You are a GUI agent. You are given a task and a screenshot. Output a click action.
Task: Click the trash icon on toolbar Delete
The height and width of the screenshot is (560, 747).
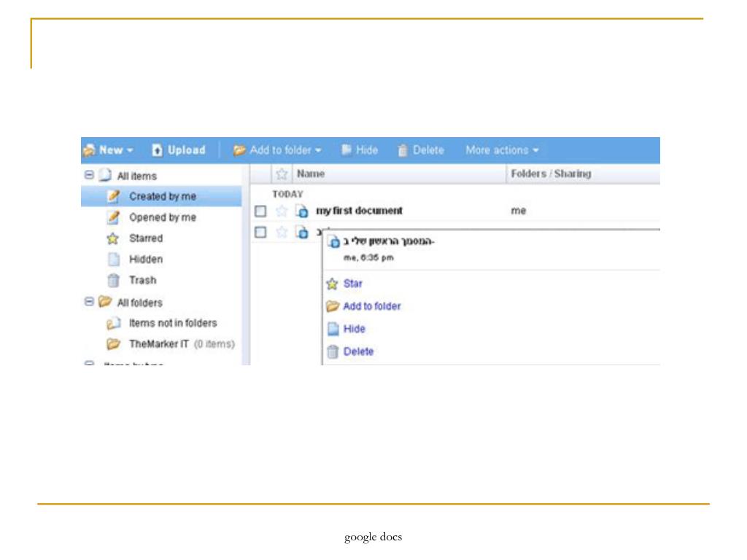[403, 150]
